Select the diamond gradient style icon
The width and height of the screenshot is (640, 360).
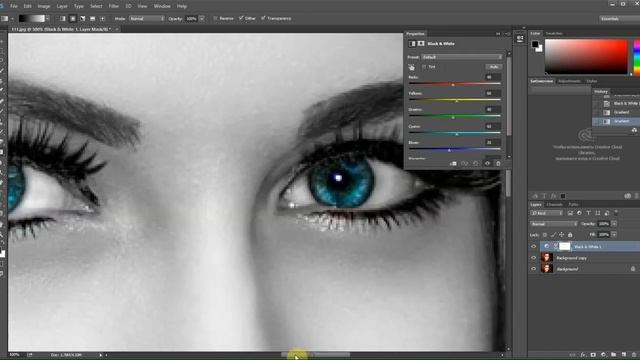(102, 18)
